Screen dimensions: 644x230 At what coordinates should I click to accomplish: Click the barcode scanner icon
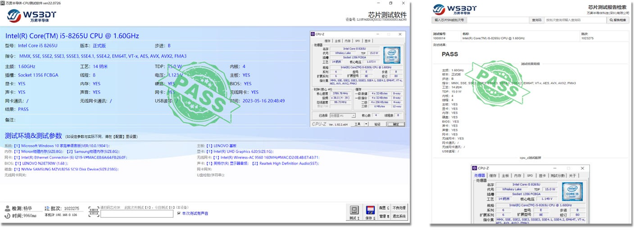pyautogui.click(x=94, y=211)
